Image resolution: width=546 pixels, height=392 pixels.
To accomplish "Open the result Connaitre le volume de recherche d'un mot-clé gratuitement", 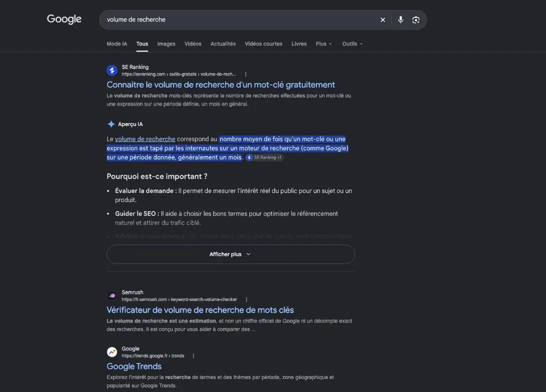I will 221,85.
